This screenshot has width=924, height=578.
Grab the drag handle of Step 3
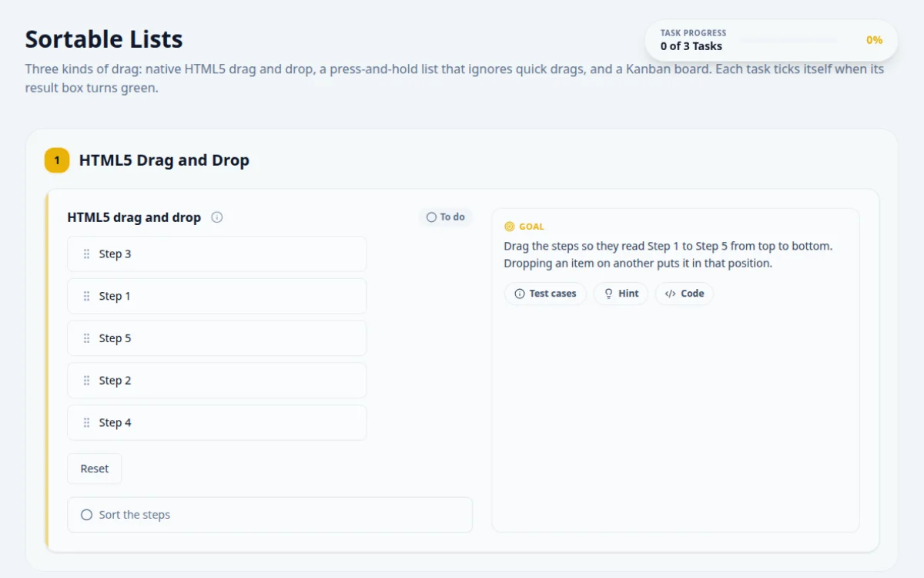(x=86, y=254)
